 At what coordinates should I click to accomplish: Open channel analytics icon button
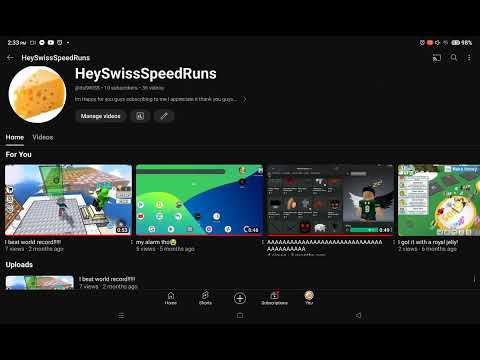click(x=140, y=116)
